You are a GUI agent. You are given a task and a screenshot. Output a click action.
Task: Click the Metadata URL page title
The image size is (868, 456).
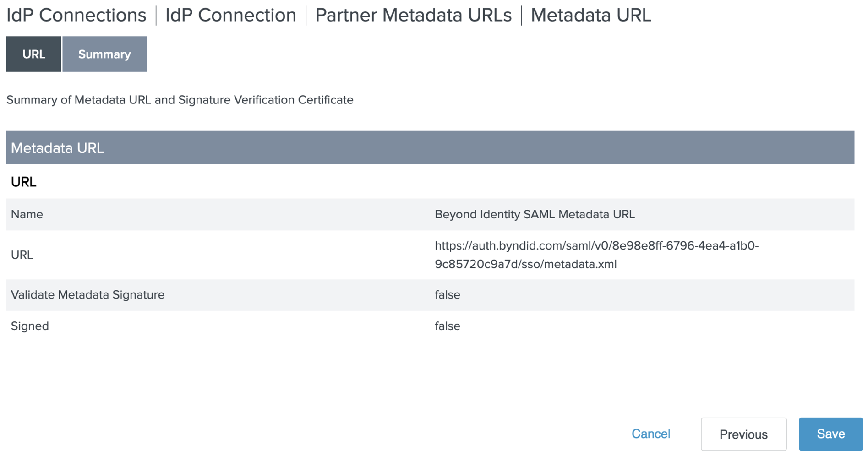[590, 16]
